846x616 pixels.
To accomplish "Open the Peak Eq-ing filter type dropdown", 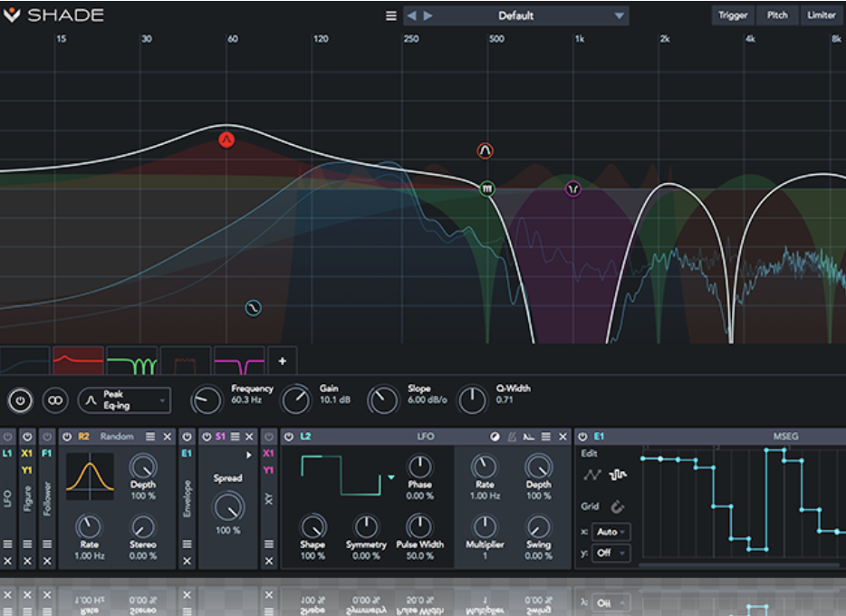I will click(x=125, y=400).
